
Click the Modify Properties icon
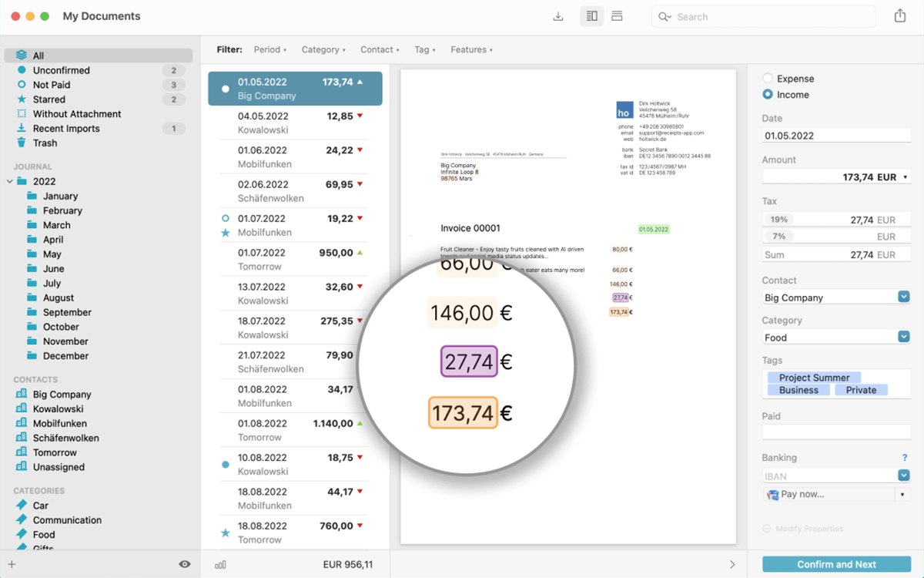pyautogui.click(x=767, y=529)
